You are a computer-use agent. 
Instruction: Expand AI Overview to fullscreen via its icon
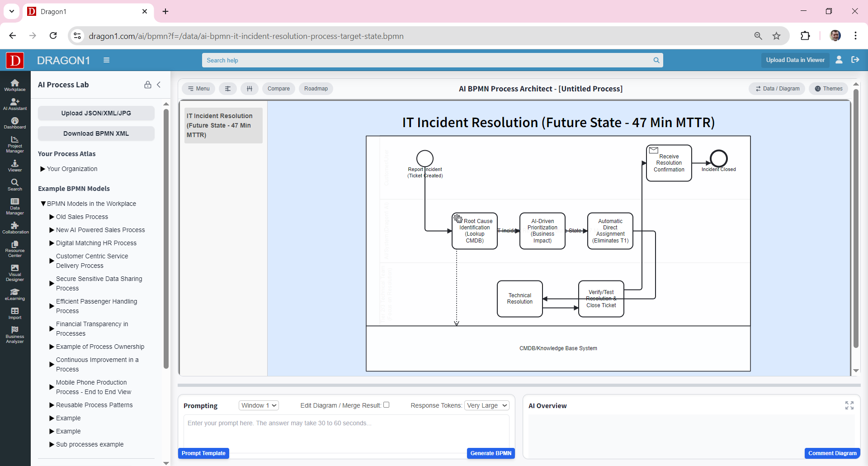[849, 405]
